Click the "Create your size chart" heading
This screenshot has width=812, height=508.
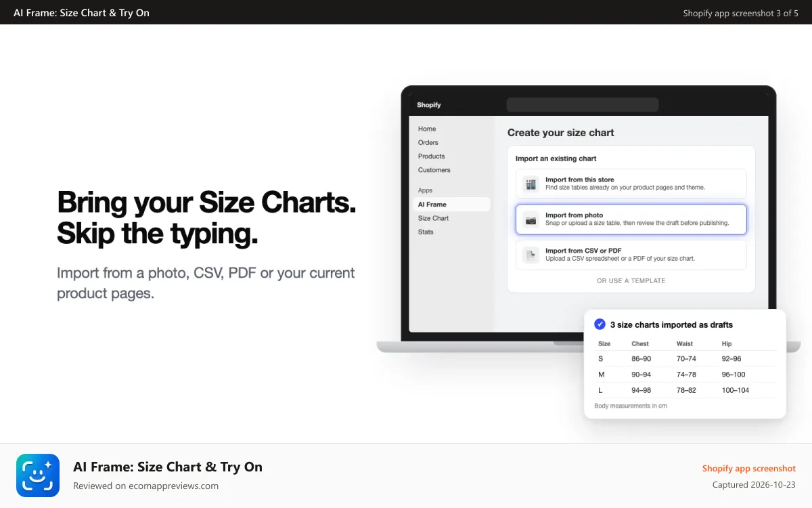click(561, 133)
